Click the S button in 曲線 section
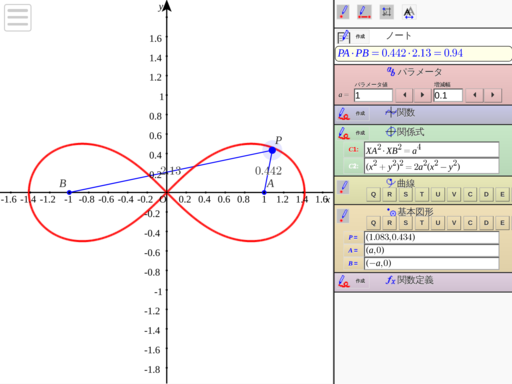The height and width of the screenshot is (384, 512). tap(406, 194)
